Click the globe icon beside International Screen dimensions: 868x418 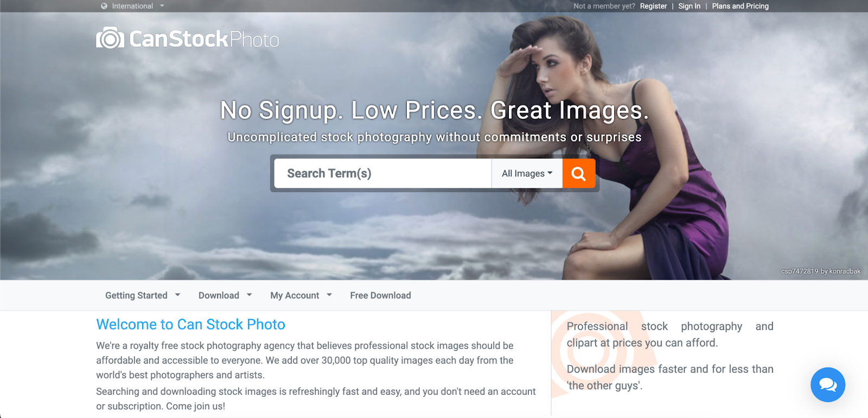pos(104,6)
